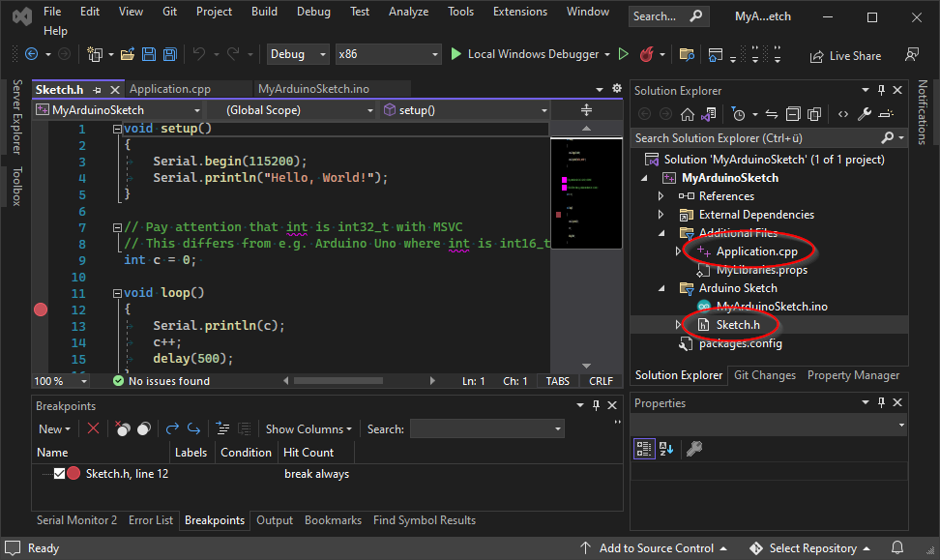This screenshot has width=940, height=560.
Task: Click Delete All Breakpoints icon
Action: point(123,428)
